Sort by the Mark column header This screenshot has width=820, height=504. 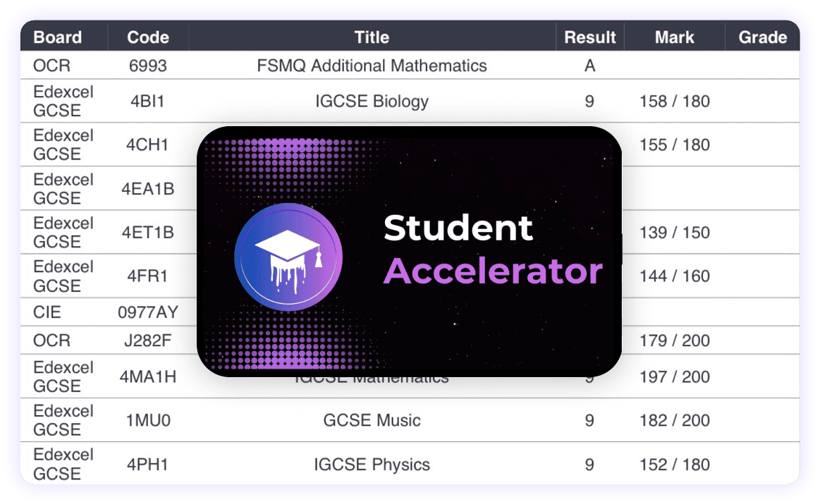[x=674, y=37]
